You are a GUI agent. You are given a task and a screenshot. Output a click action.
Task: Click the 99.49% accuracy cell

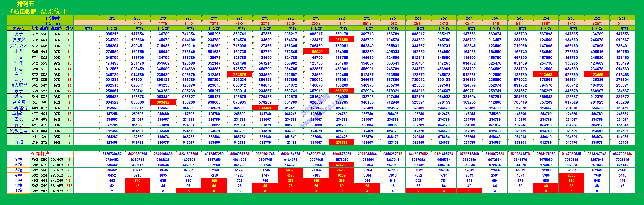[x=57, y=160]
